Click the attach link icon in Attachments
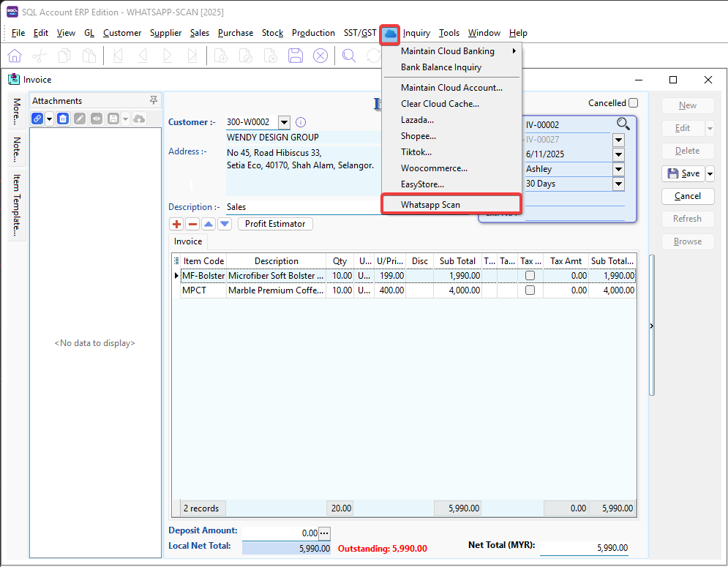 point(37,119)
